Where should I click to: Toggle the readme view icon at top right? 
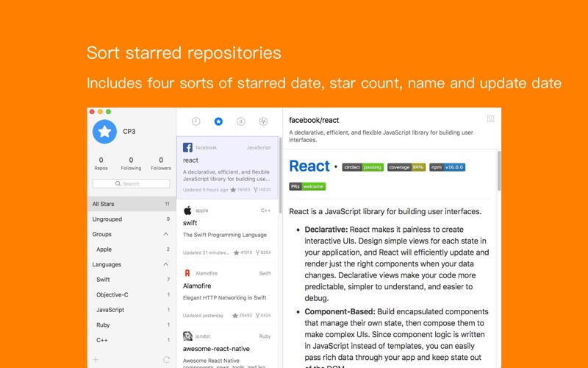coord(490,118)
